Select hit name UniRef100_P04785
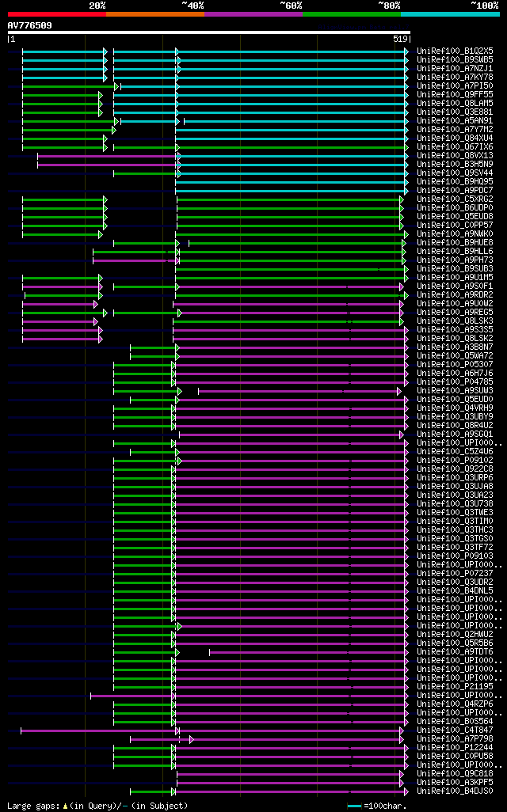This screenshot has height=812, width=507. [456, 382]
